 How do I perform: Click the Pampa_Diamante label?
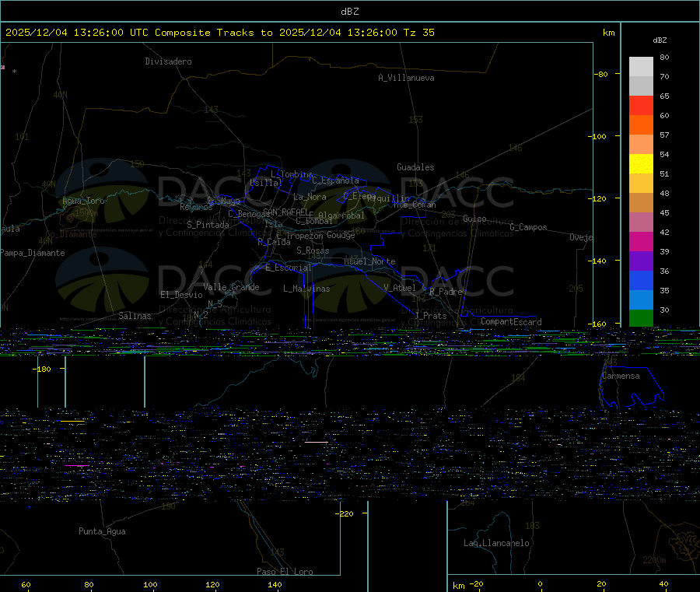(33, 253)
